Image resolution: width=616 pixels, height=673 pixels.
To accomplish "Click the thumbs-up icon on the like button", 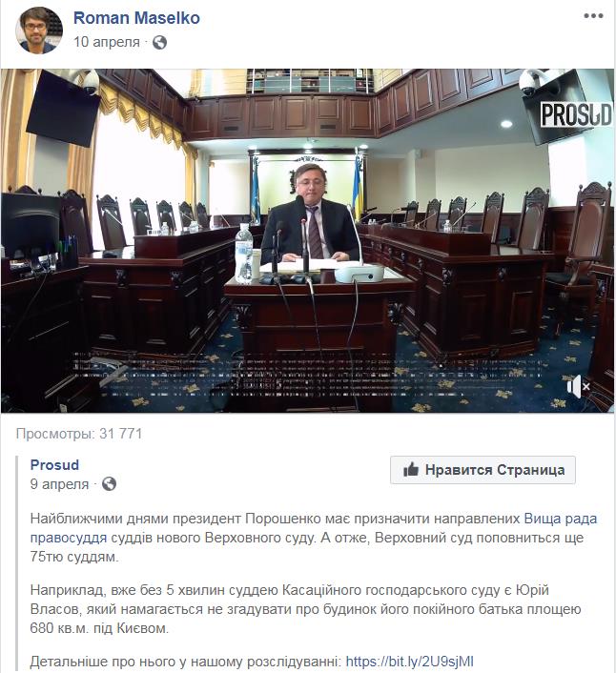I will pyautogui.click(x=411, y=470).
